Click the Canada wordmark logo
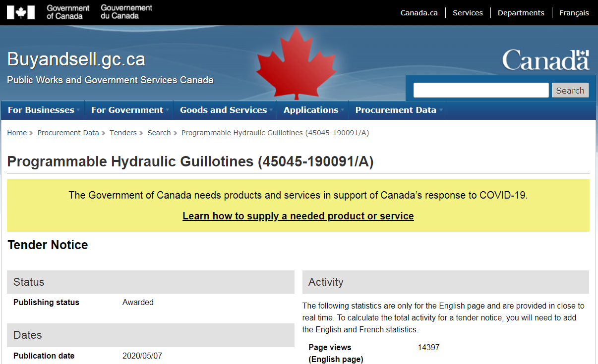The width and height of the screenshot is (598, 364). [x=545, y=60]
